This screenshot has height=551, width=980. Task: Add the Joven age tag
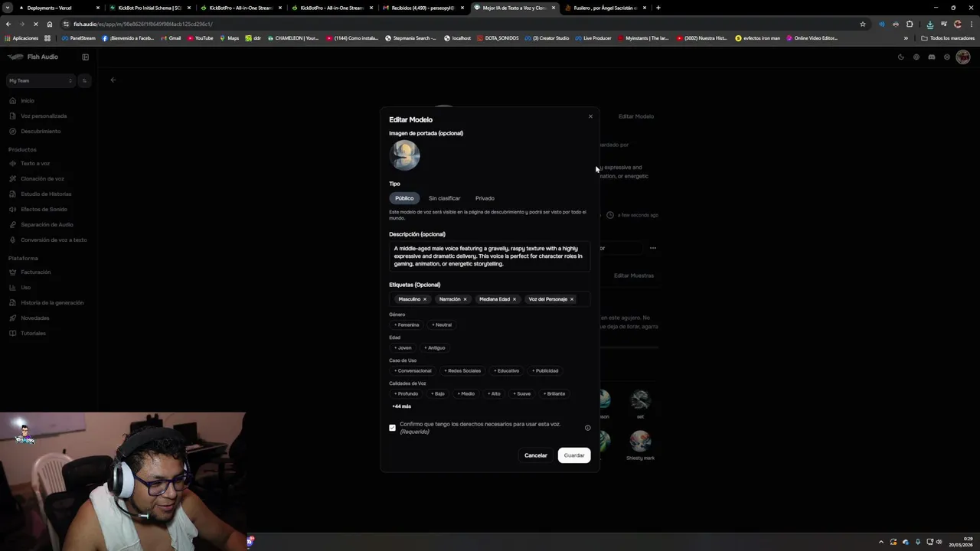(403, 347)
